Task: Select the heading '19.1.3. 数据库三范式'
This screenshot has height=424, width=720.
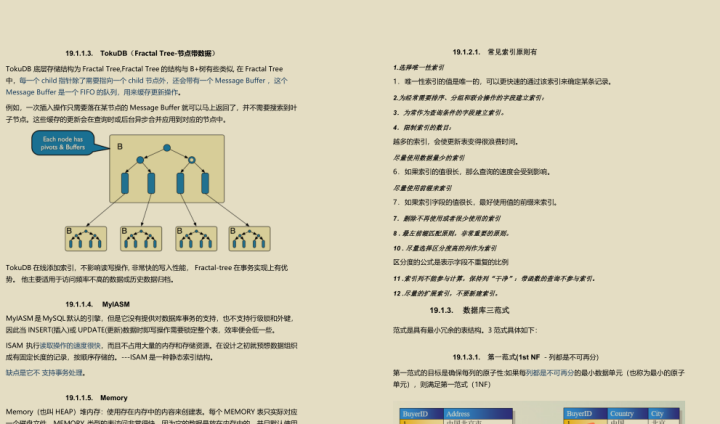Action: (x=469, y=310)
